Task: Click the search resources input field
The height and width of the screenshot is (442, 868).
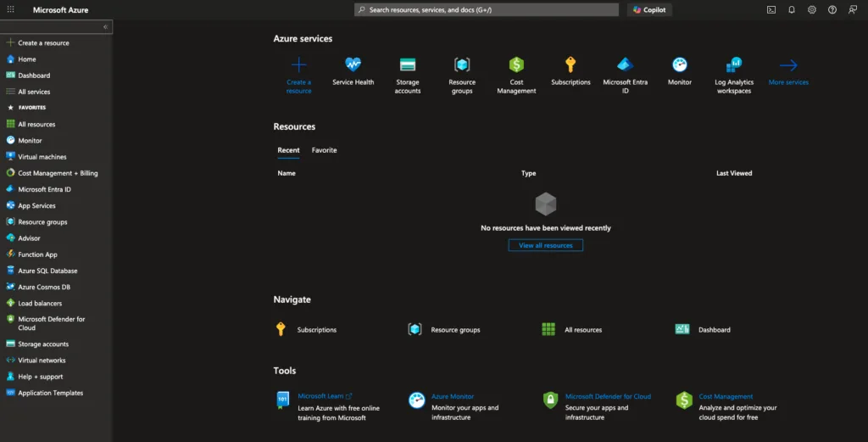Action: click(486, 10)
